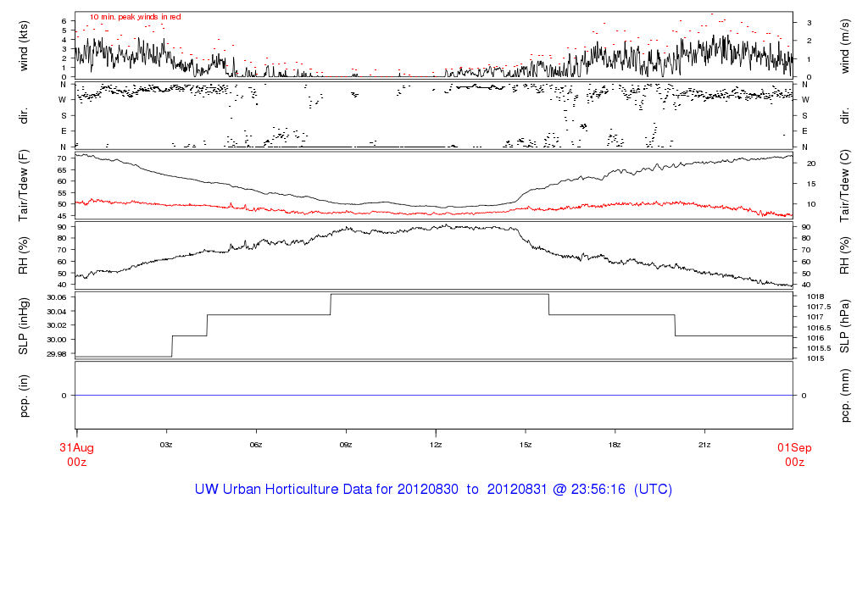Click the '1018' hPa tick value
Viewport: 868px width, 593px height.
click(815, 297)
